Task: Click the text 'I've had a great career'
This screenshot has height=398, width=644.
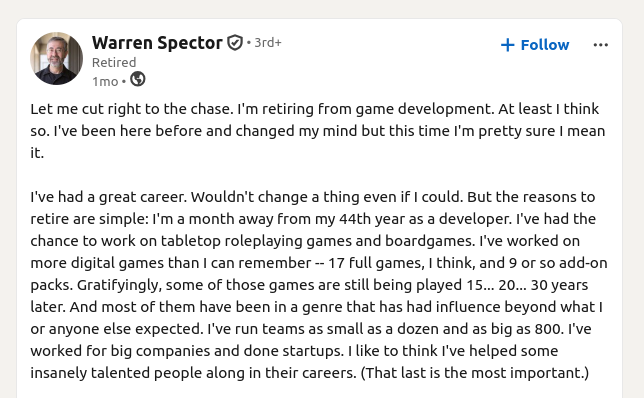Action: [108, 197]
